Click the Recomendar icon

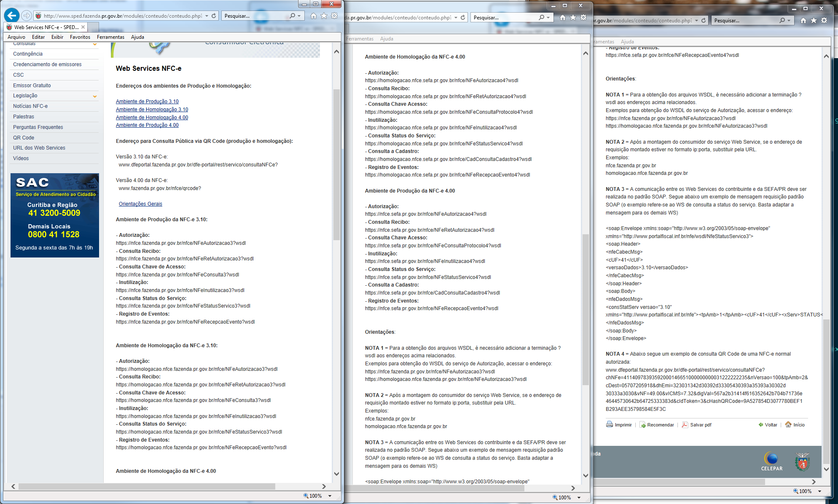642,424
